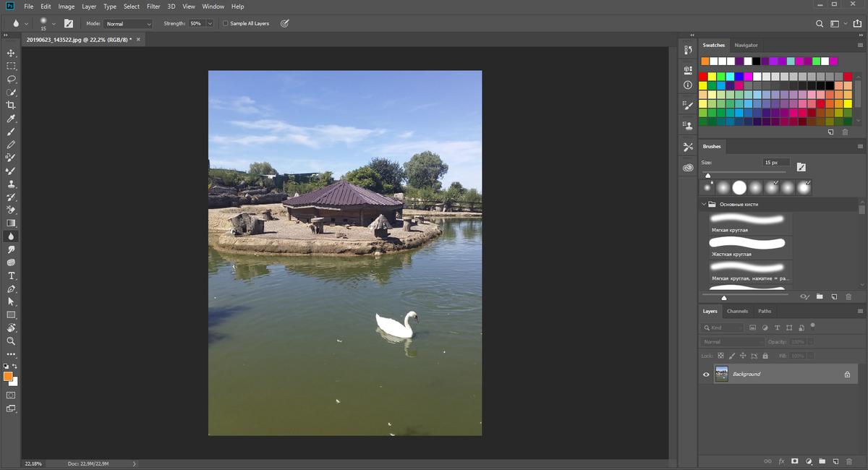Toggle the brush settings panel button
The width and height of the screenshot is (868, 470).
[69, 23]
